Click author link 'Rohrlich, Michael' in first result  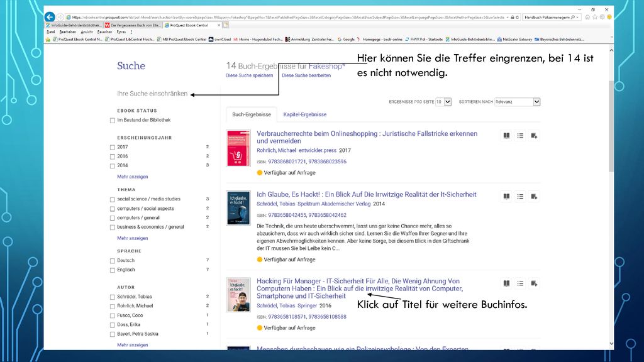coord(276,151)
